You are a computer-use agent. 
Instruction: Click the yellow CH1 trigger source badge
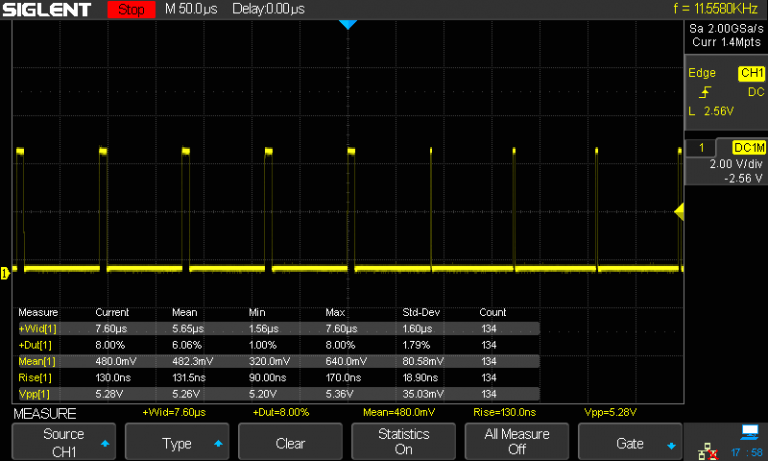750,73
